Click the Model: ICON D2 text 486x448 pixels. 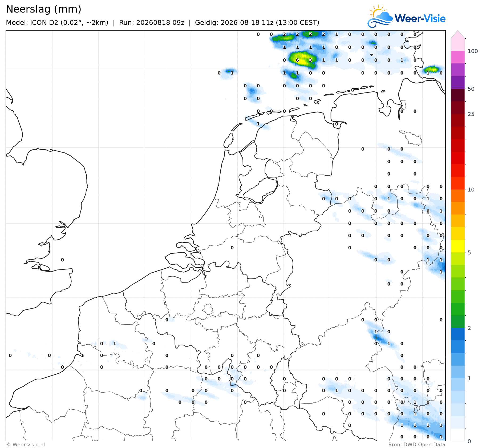(x=32, y=22)
